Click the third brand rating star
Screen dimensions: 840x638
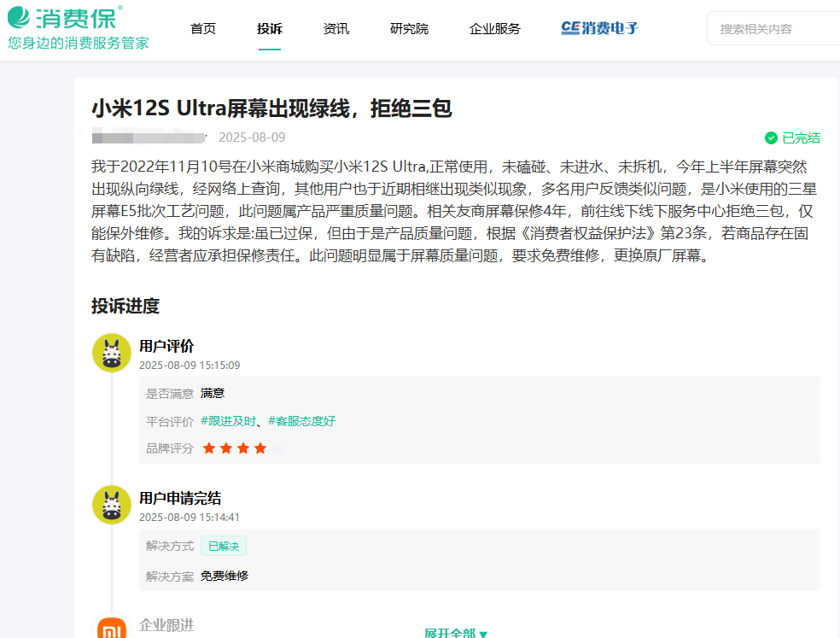pos(243,448)
